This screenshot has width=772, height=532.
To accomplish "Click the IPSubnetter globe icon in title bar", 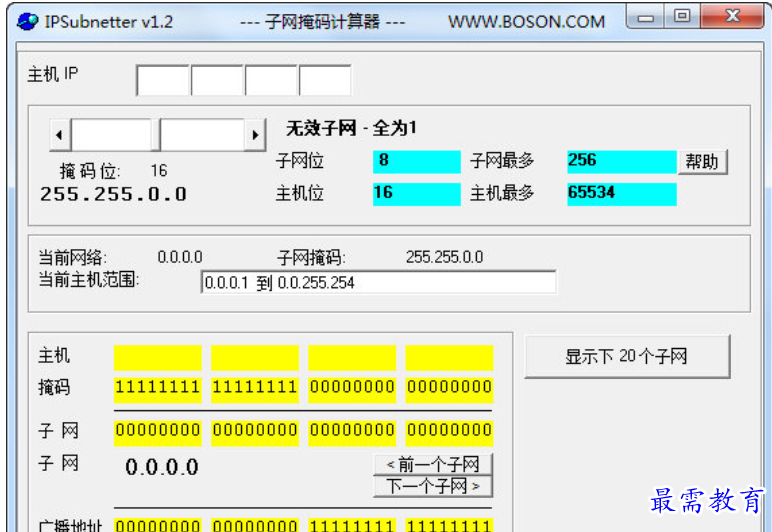I will click(27, 21).
